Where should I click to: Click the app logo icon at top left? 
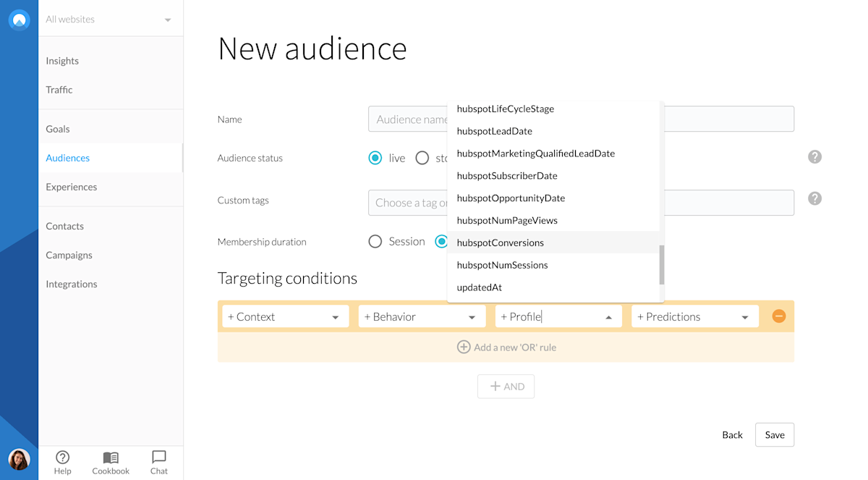coord(20,20)
